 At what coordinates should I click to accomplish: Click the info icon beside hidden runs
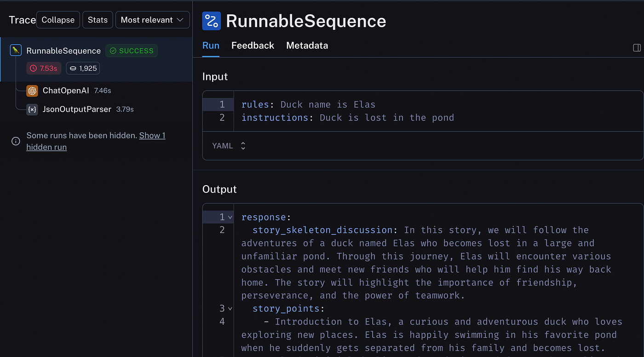[x=16, y=141]
